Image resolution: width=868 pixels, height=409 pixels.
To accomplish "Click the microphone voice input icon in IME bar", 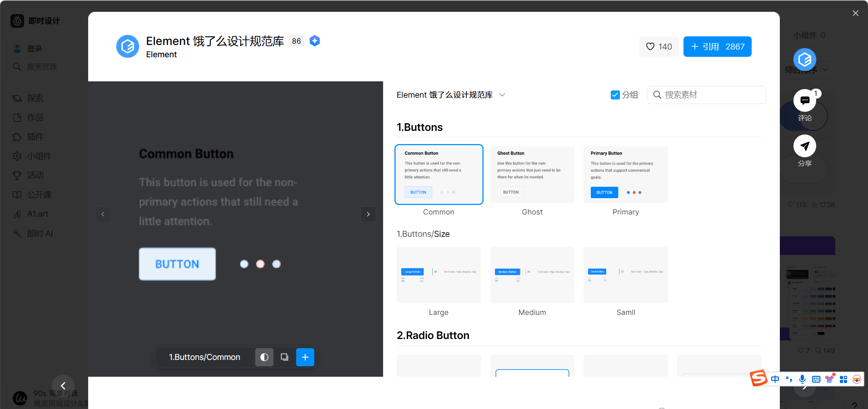I will tap(803, 379).
